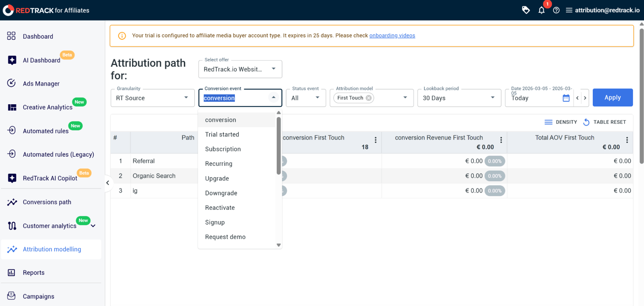The height and width of the screenshot is (306, 644).
Task: Collapse the Conversion event dropdown arrow
Action: [273, 97]
